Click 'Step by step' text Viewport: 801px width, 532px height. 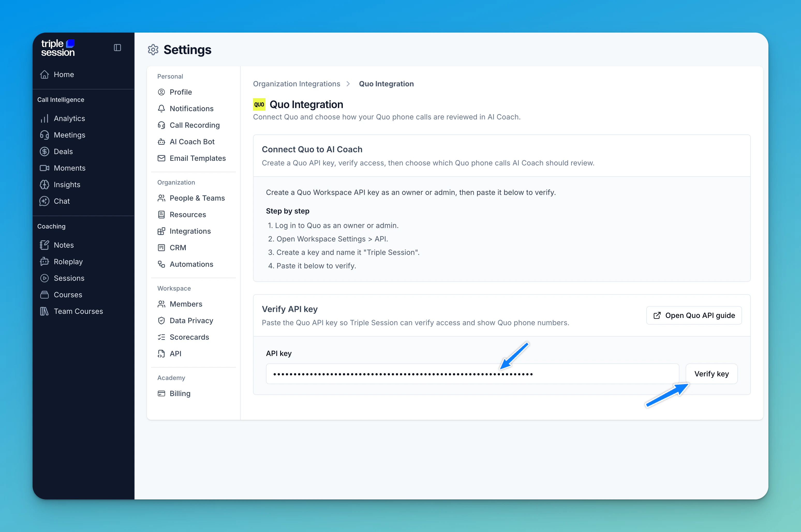point(288,211)
